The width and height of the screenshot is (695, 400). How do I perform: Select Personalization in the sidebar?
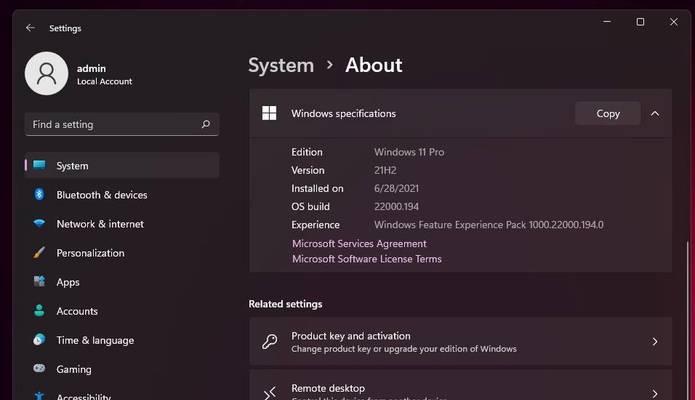122,253
